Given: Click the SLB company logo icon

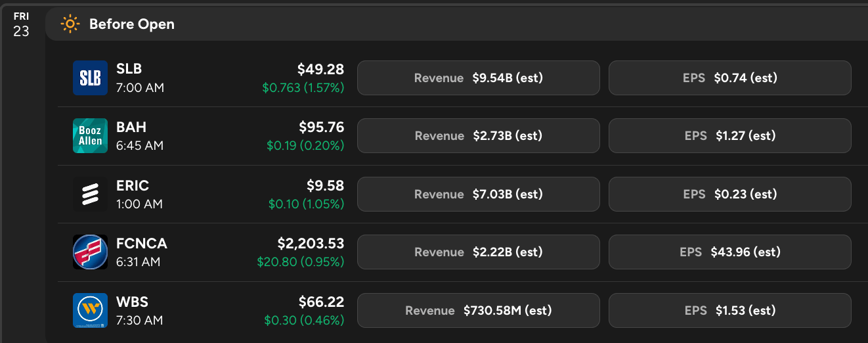Looking at the screenshot, I should [90, 78].
